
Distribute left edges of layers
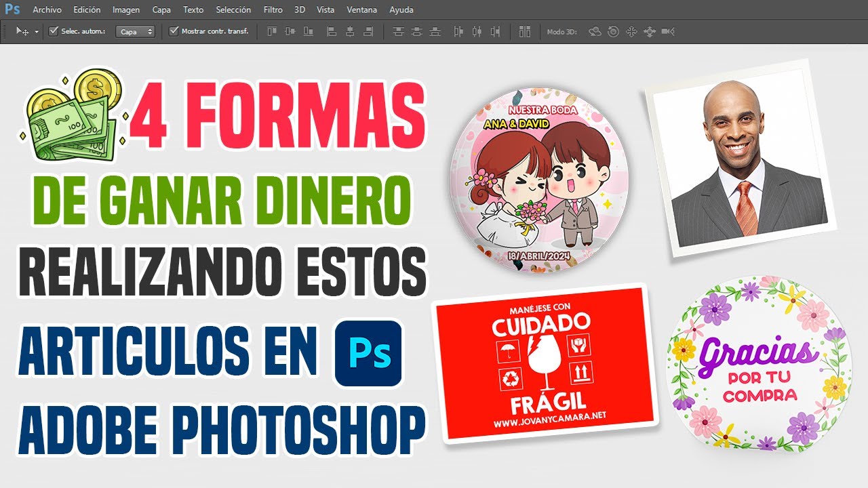coord(458,31)
